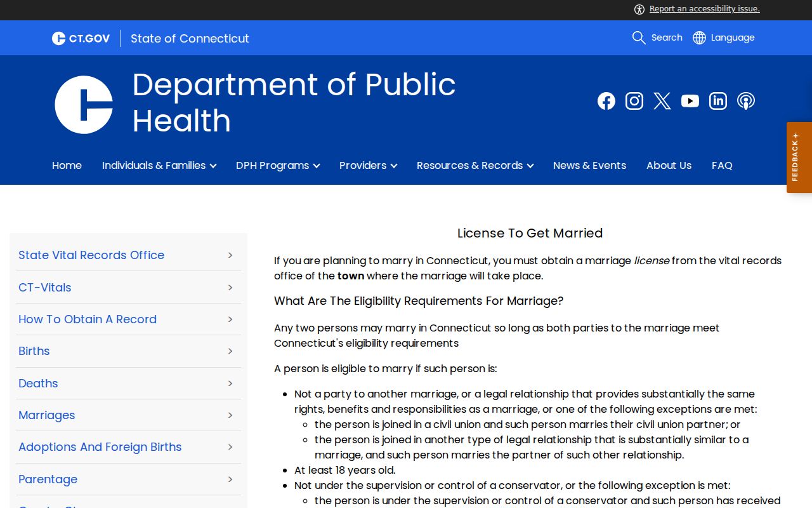Click chevron beside Marriages
This screenshot has width=812, height=508.
[230, 415]
